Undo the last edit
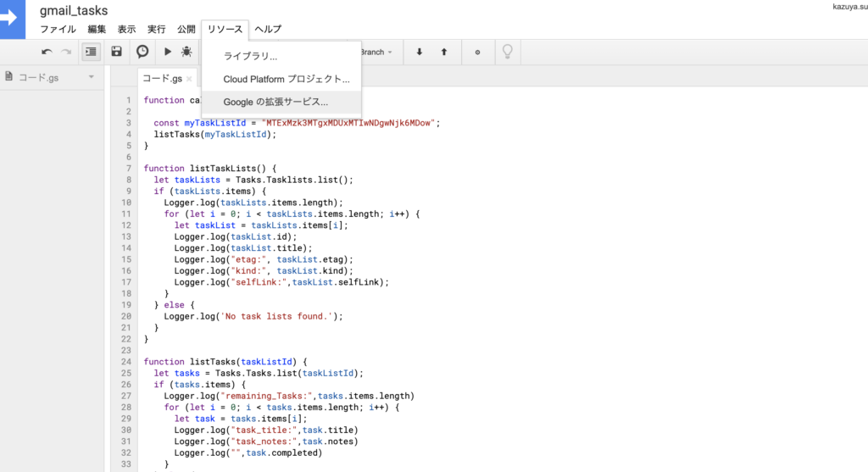This screenshot has width=868, height=472. point(47,52)
